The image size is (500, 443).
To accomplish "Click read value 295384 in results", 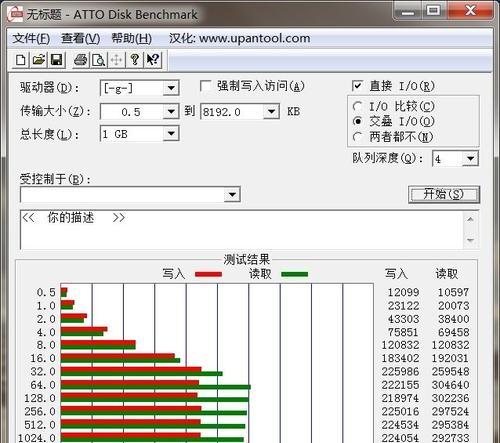I will [x=450, y=425].
